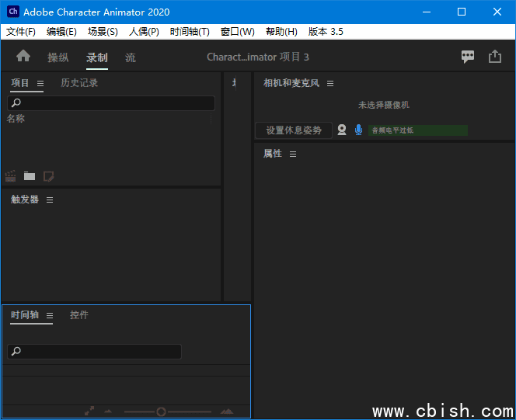
Task: Open the 项目 panel menu icon
Action: click(x=40, y=84)
